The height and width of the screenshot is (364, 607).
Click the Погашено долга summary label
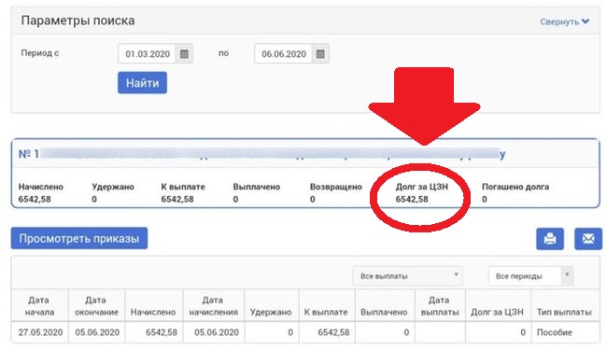pos(515,187)
